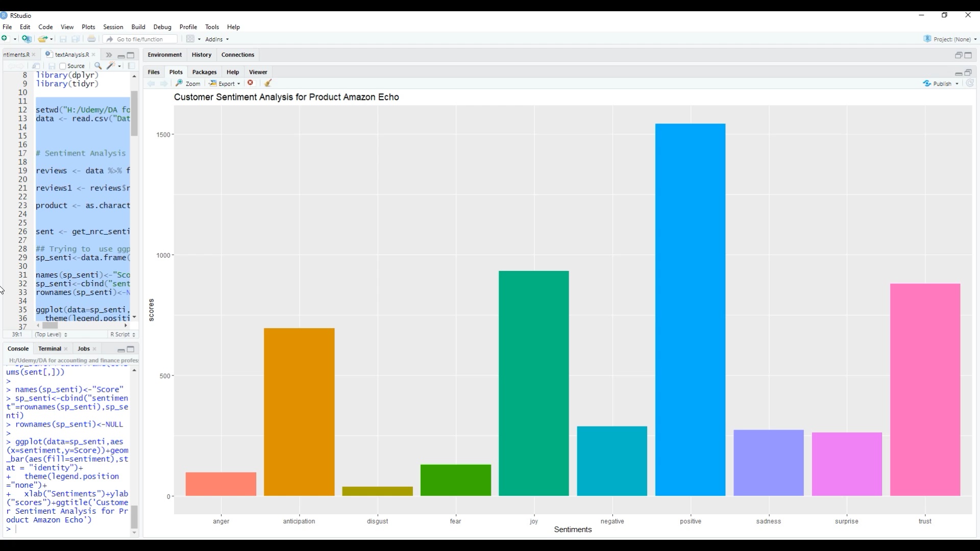Expand Code tools wand dropdown arrow

(119, 66)
